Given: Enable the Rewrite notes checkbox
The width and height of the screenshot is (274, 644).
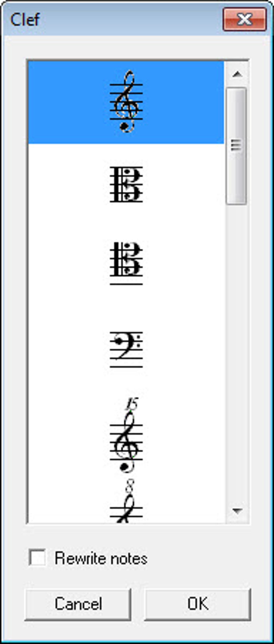Looking at the screenshot, I should (37, 558).
